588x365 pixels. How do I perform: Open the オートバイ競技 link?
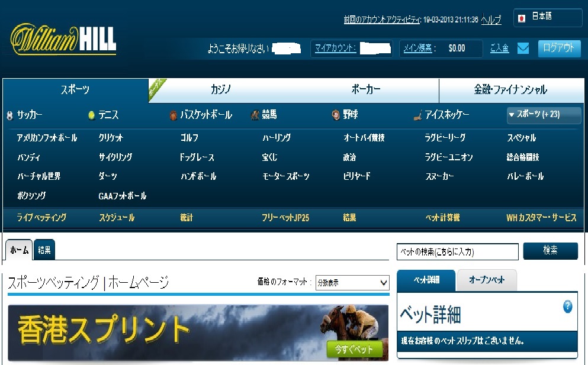tap(364, 138)
